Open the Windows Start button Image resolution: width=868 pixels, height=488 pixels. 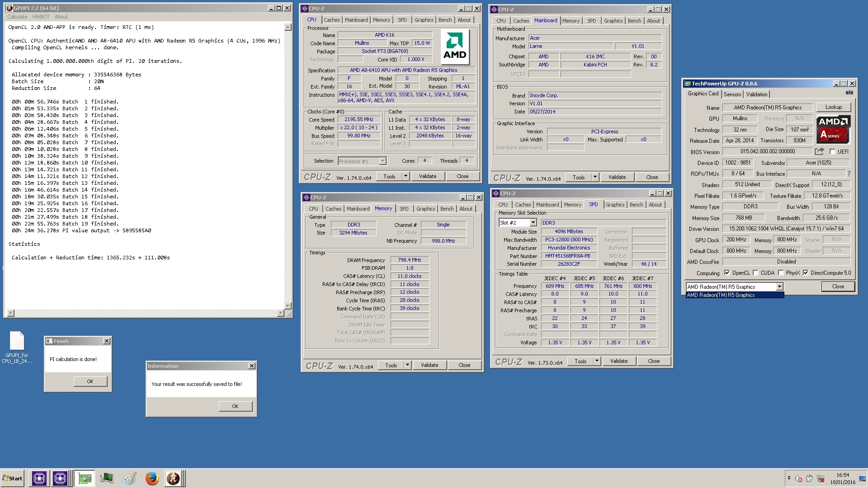point(13,479)
